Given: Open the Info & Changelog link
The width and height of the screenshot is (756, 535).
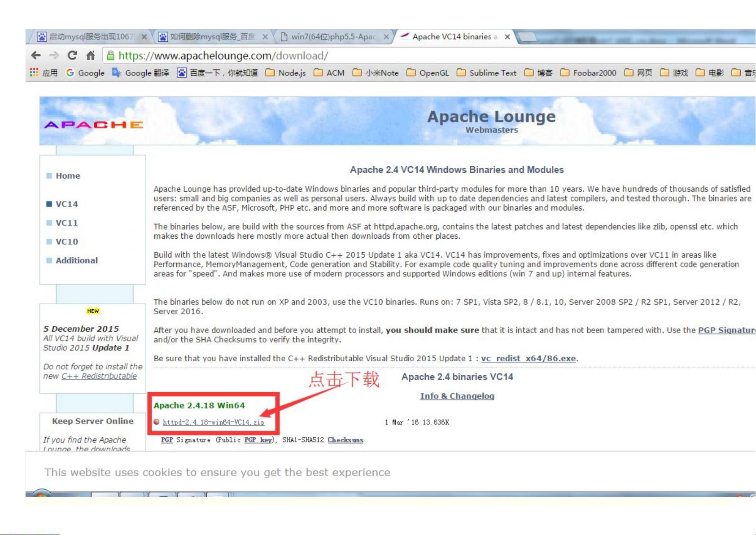Looking at the screenshot, I should (457, 396).
